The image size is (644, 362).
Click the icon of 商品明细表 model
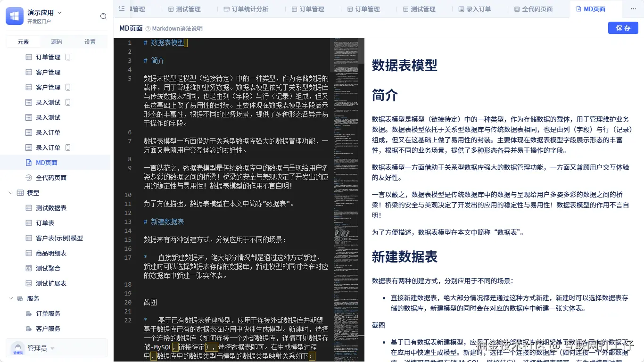28,253
